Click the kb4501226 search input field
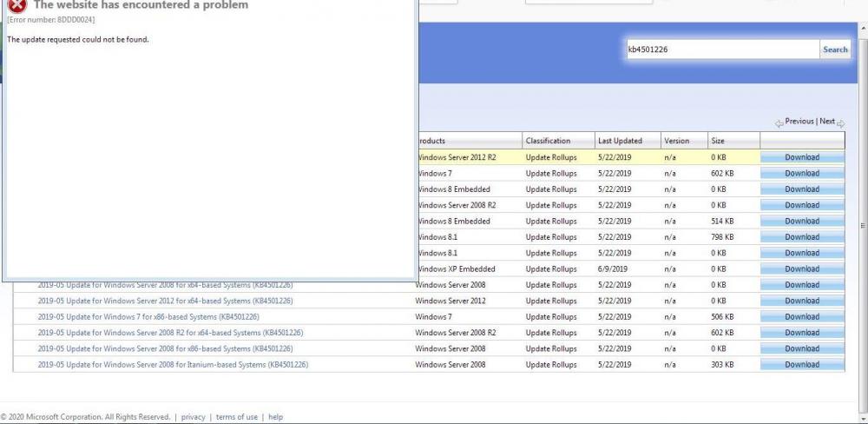This screenshot has height=424, width=868. click(720, 50)
